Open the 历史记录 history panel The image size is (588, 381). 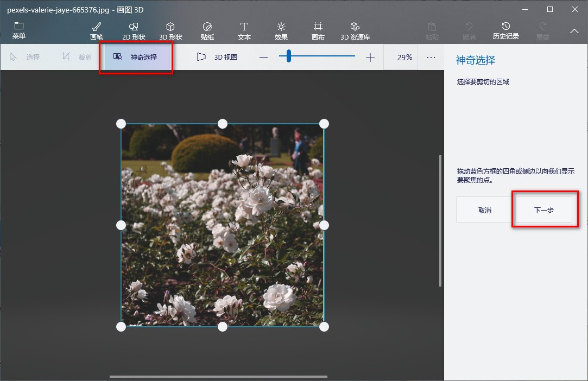(505, 30)
